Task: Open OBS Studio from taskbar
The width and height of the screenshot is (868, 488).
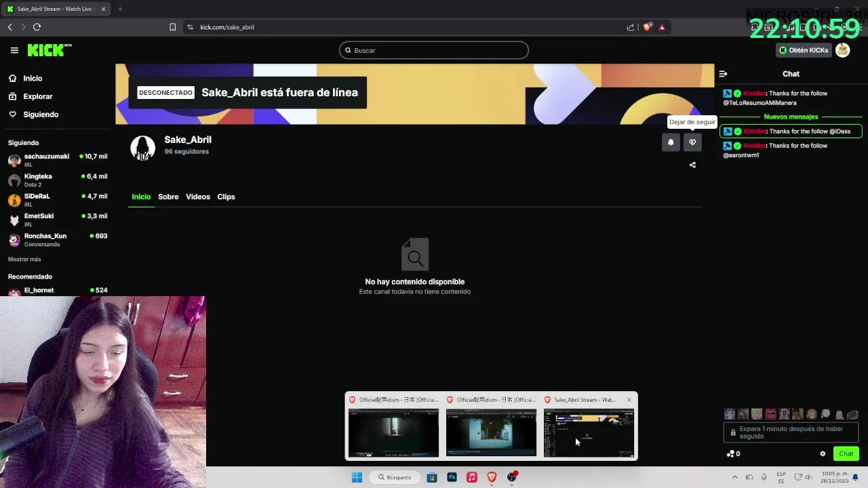Action: coord(512,477)
